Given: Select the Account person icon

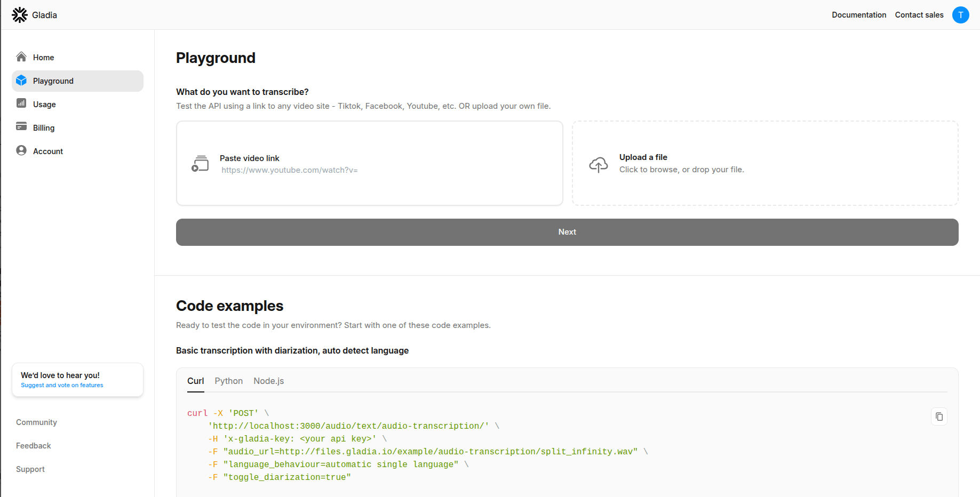Looking at the screenshot, I should click(x=21, y=150).
